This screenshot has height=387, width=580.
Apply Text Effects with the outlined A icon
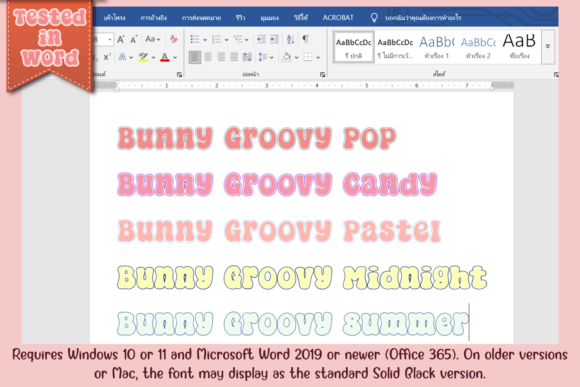(x=122, y=57)
